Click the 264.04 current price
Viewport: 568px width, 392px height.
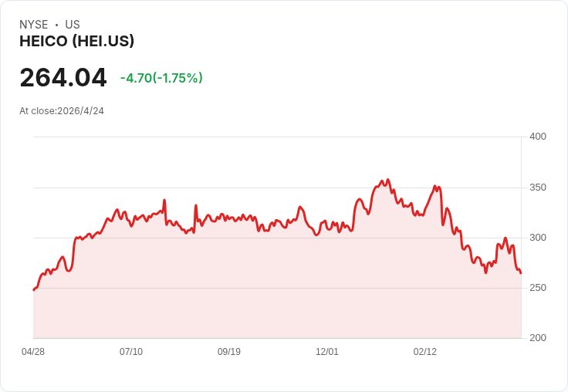[x=63, y=77]
